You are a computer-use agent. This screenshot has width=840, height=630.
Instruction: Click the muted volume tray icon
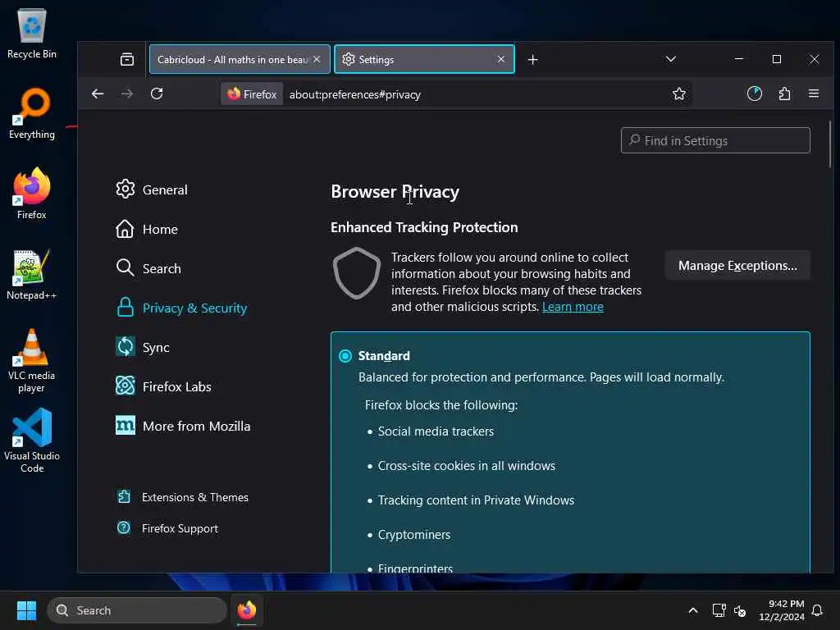point(740,610)
